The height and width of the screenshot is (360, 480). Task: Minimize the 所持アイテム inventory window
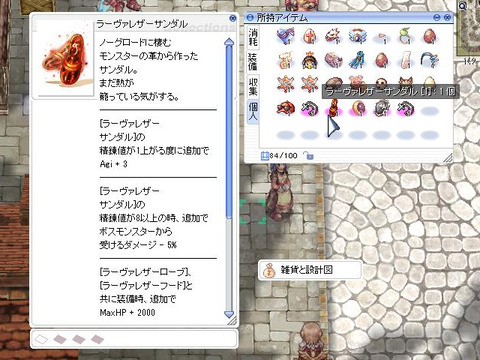tap(437, 17)
